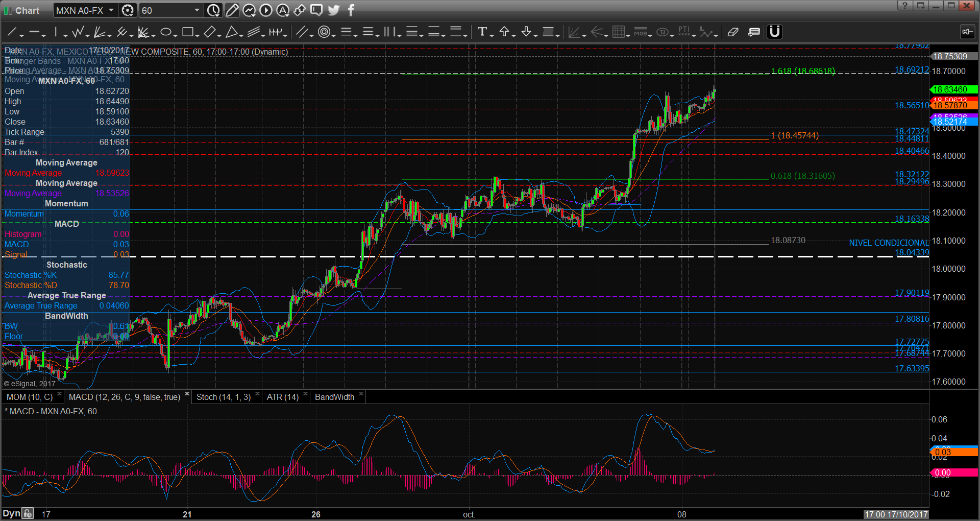Select the two-line channel tool
The height and width of the screenshot is (521, 980).
(x=302, y=32)
